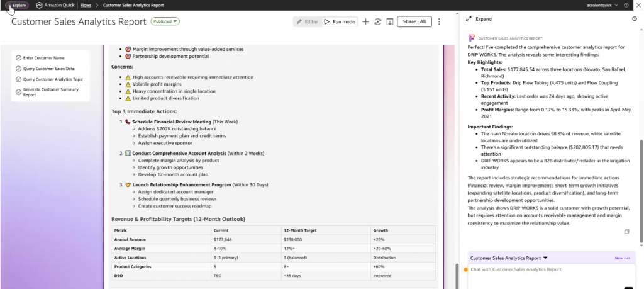The height and width of the screenshot is (289, 644).
Task: Click the Customer Sales Analytics Report page title
Action: 79,22
